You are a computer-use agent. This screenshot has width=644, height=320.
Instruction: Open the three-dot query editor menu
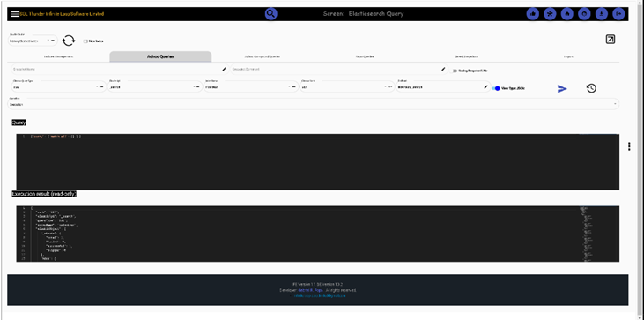pos(629,146)
